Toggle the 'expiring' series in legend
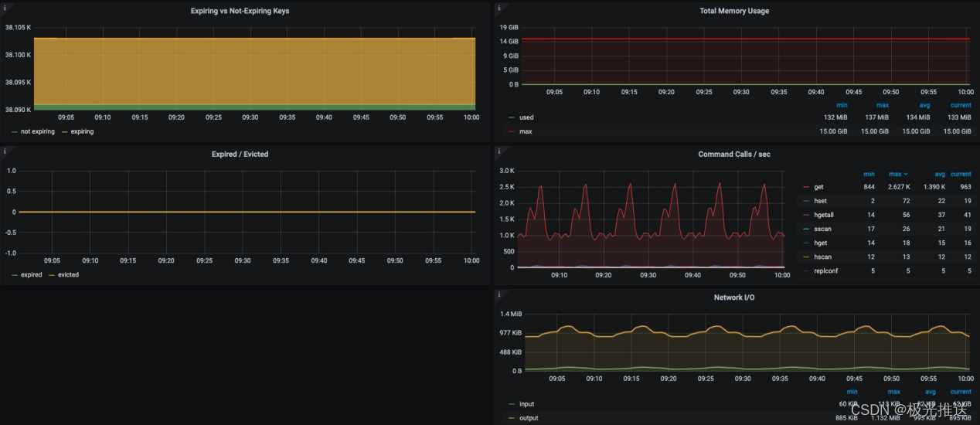 coord(82,131)
